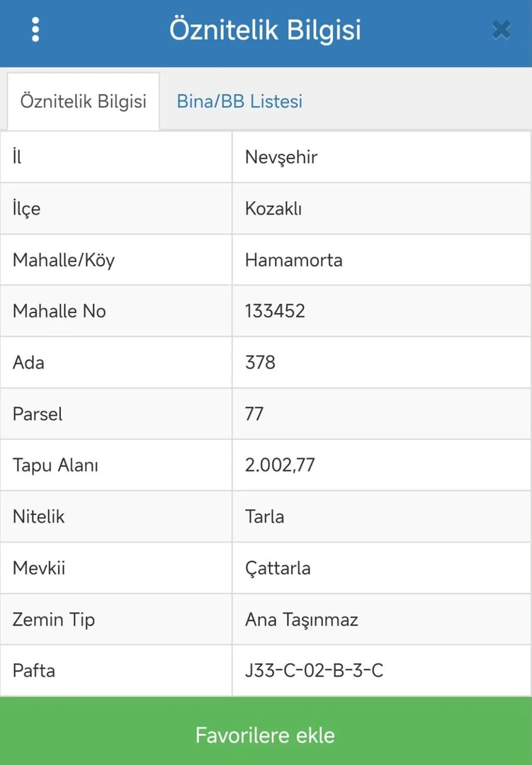
Task: Select the Parsel value 77
Action: point(254,414)
